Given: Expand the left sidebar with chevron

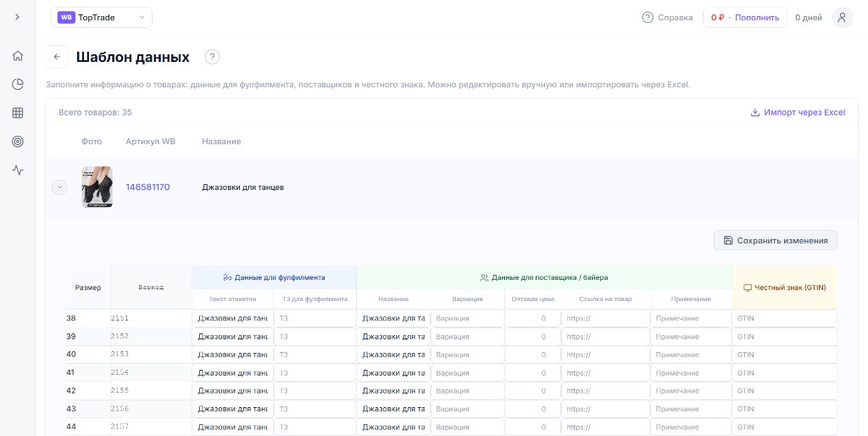Looking at the screenshot, I should pyautogui.click(x=18, y=17).
